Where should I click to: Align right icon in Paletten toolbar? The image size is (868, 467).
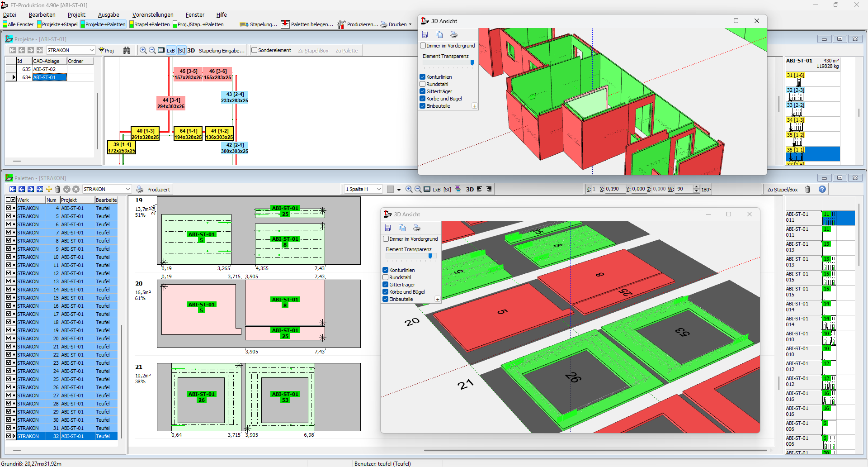489,189
